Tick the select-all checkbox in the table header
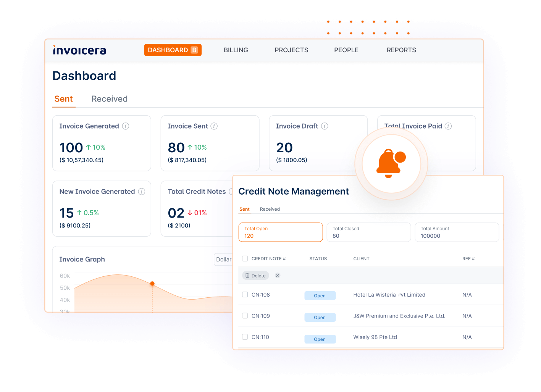Image resolution: width=541 pixels, height=392 pixels. [245, 258]
